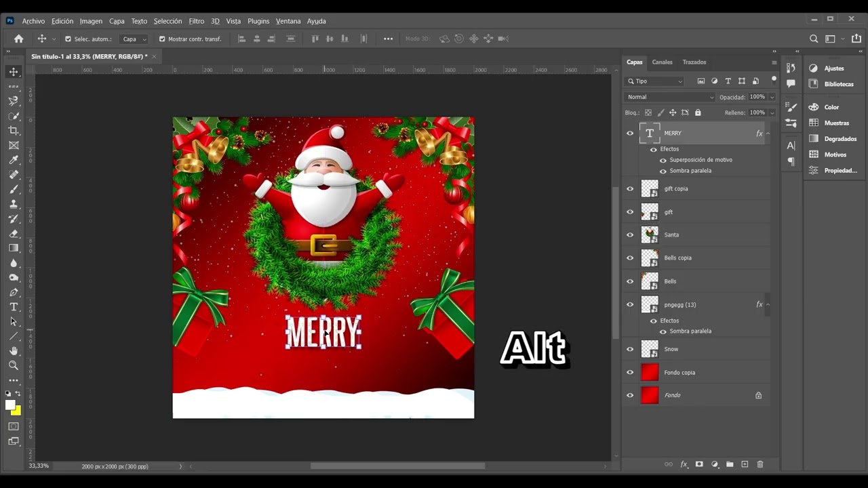Viewport: 868px width, 488px height.
Task: Open the Tipo layer filter dropdown
Action: pyautogui.click(x=654, y=81)
